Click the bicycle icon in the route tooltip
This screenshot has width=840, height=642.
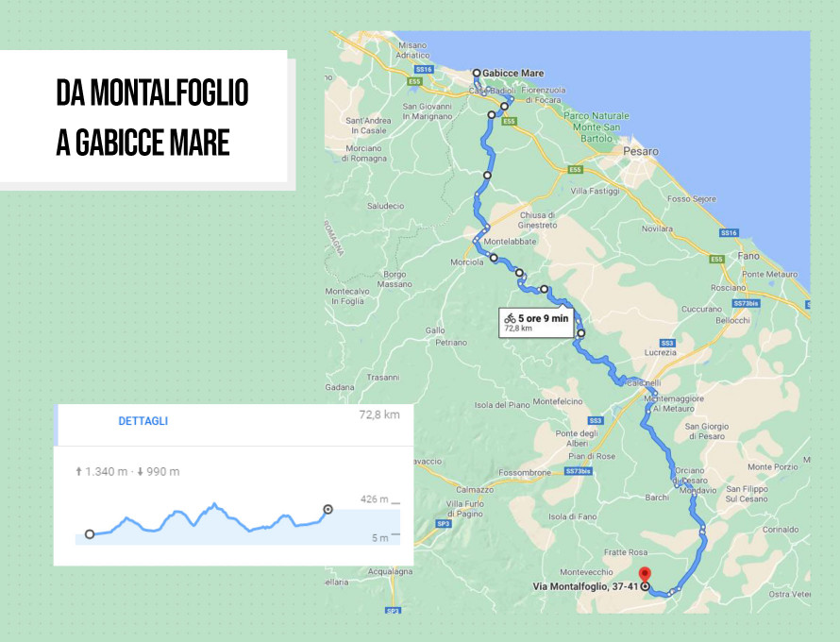pos(510,318)
